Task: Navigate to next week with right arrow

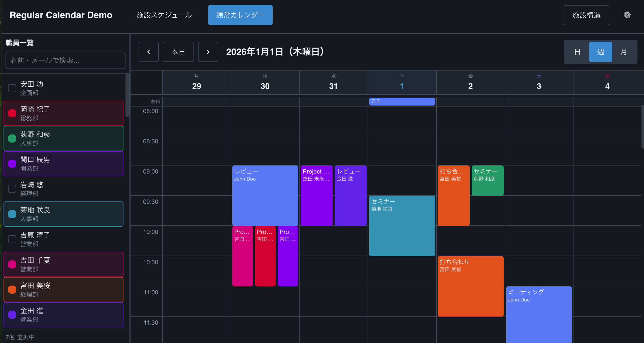Action: pyautogui.click(x=208, y=52)
